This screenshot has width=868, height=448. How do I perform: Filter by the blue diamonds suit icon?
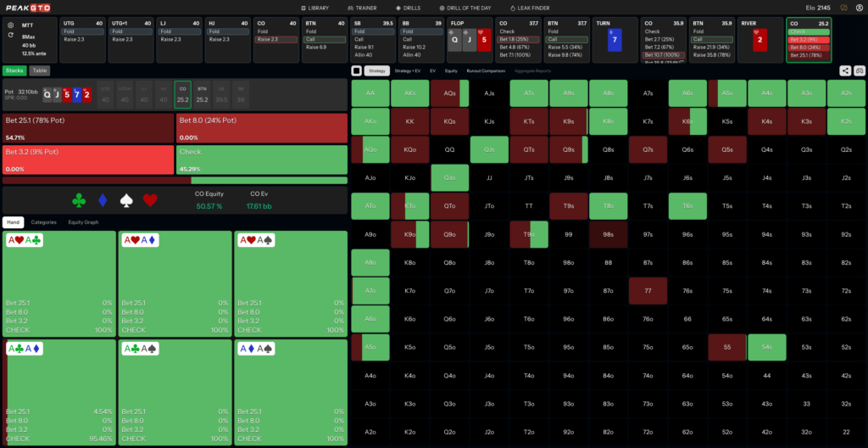click(103, 200)
